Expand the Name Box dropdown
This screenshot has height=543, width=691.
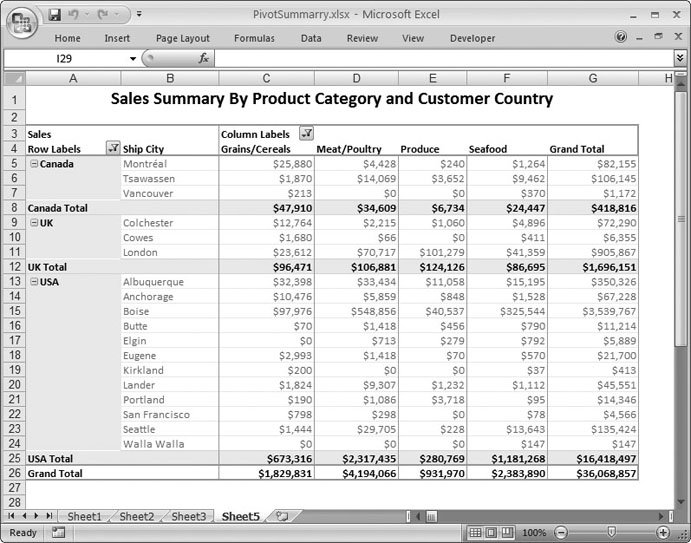point(132,59)
